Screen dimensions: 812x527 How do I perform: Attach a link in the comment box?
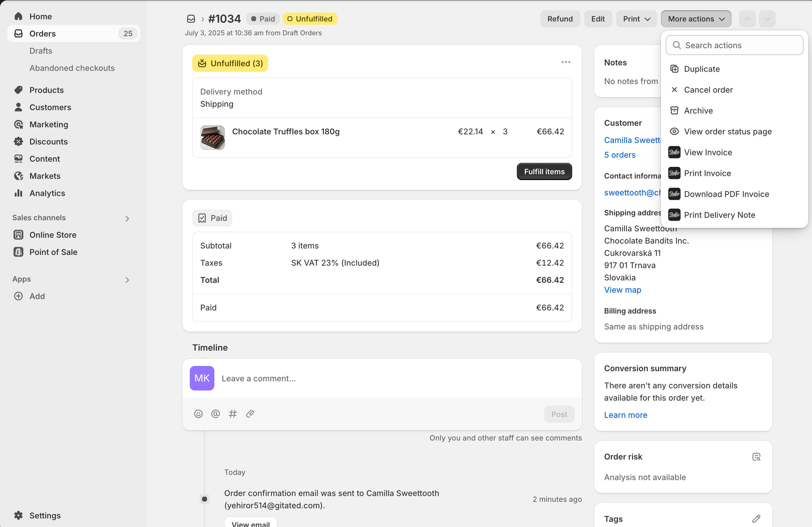tap(250, 414)
